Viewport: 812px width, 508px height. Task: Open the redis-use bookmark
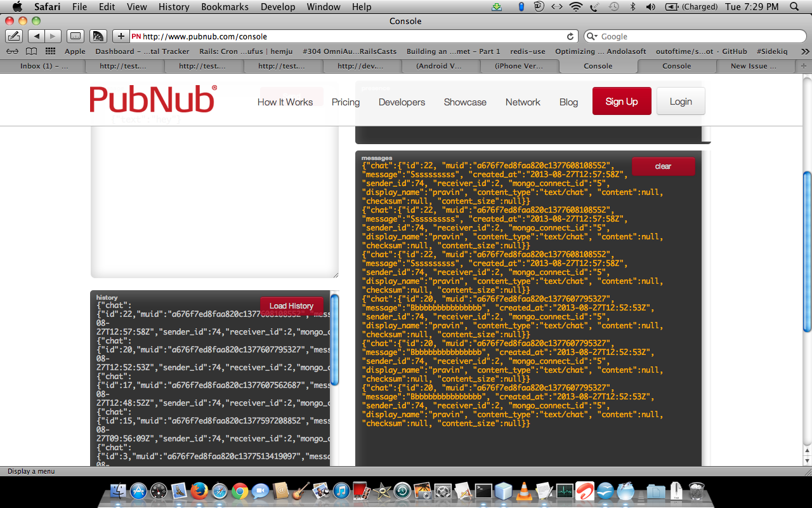(x=528, y=51)
